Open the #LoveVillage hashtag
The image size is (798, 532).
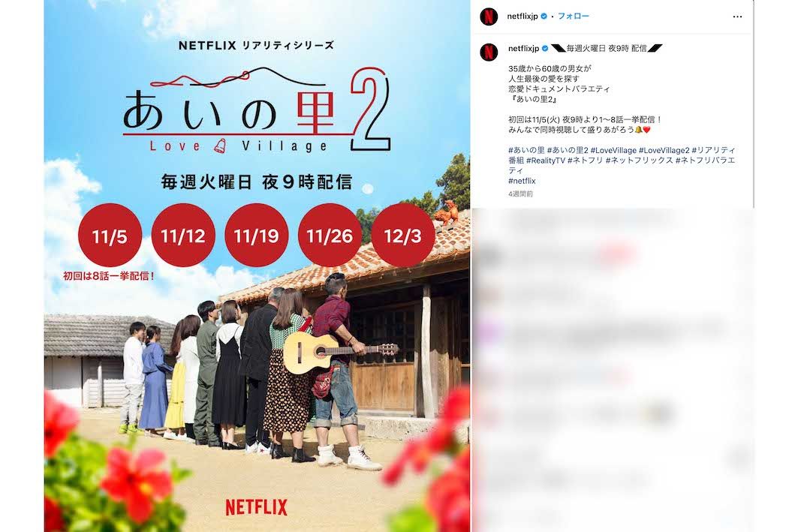click(x=613, y=150)
